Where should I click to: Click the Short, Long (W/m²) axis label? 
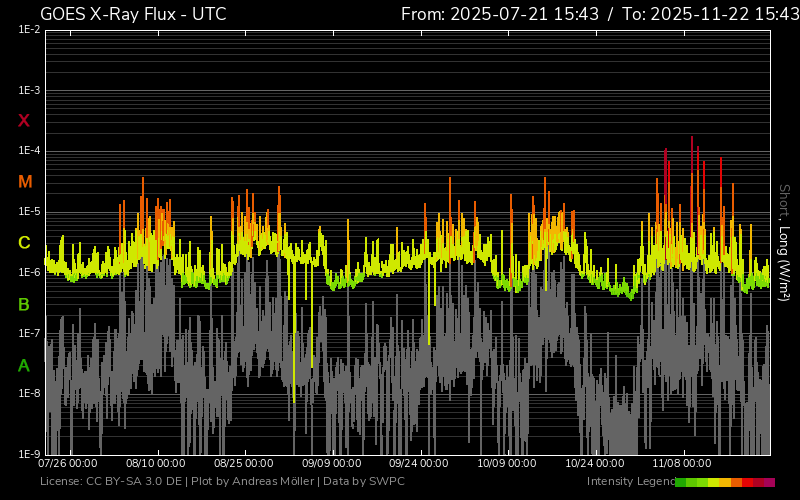pos(785,242)
